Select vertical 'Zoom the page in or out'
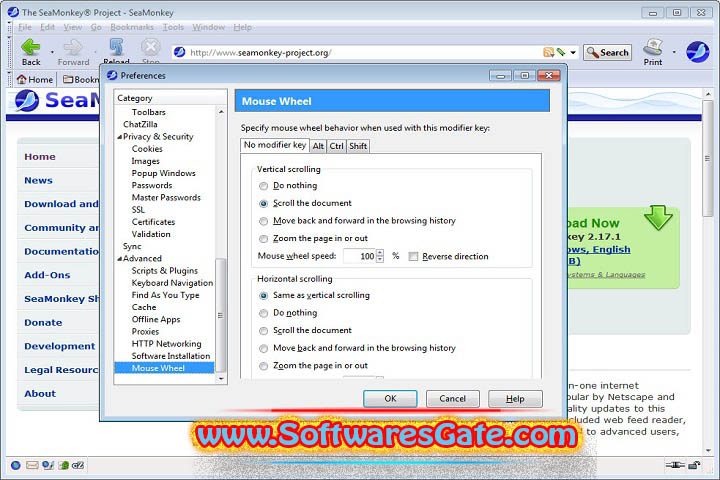Viewport: 720px width, 480px height. pyautogui.click(x=264, y=239)
